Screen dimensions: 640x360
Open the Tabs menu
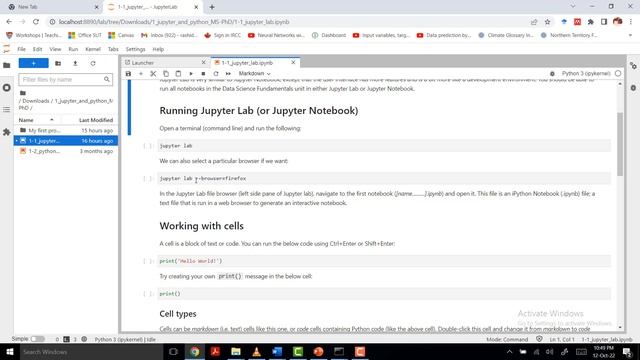113,49
